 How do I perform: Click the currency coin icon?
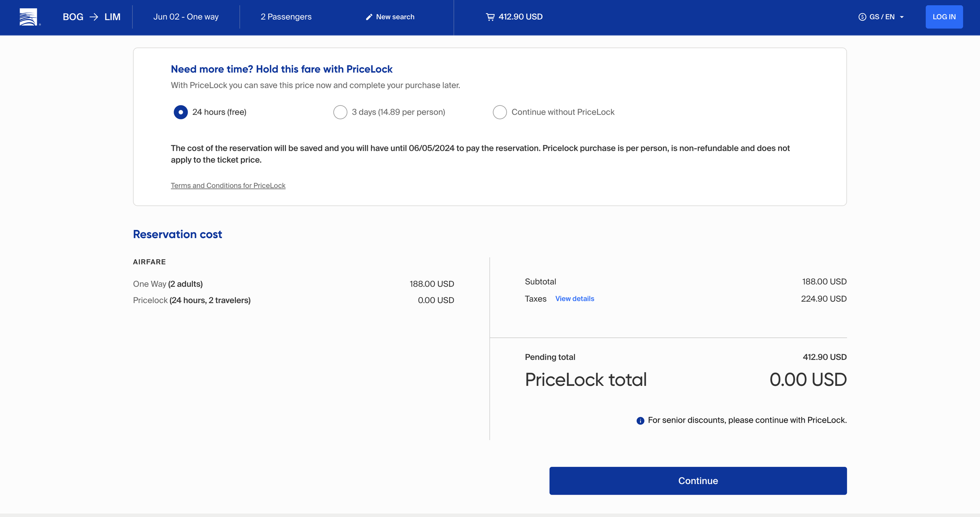(862, 17)
